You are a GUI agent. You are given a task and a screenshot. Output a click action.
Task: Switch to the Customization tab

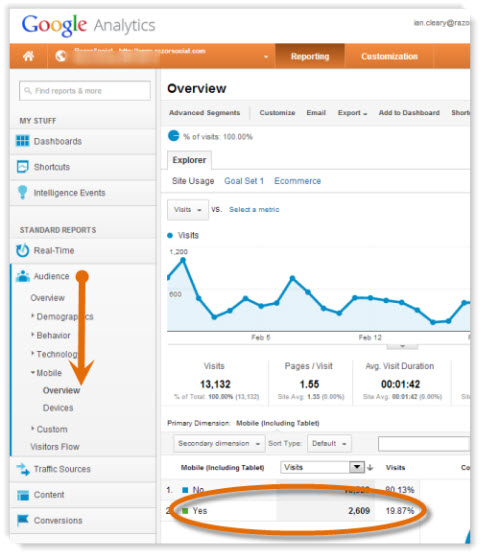389,56
